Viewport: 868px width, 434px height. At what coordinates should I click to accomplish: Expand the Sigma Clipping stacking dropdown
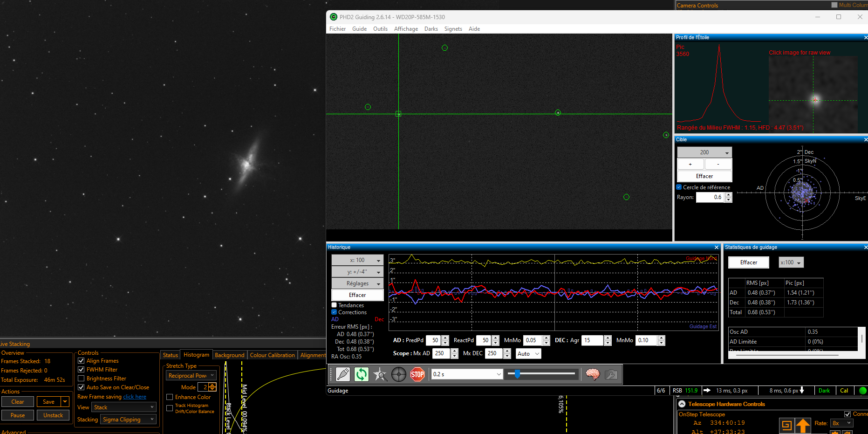[129, 420]
